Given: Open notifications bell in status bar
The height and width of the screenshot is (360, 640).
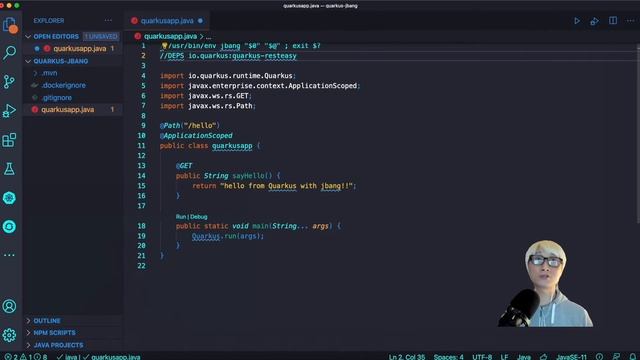Looking at the screenshot, I should pyautogui.click(x=633, y=357).
